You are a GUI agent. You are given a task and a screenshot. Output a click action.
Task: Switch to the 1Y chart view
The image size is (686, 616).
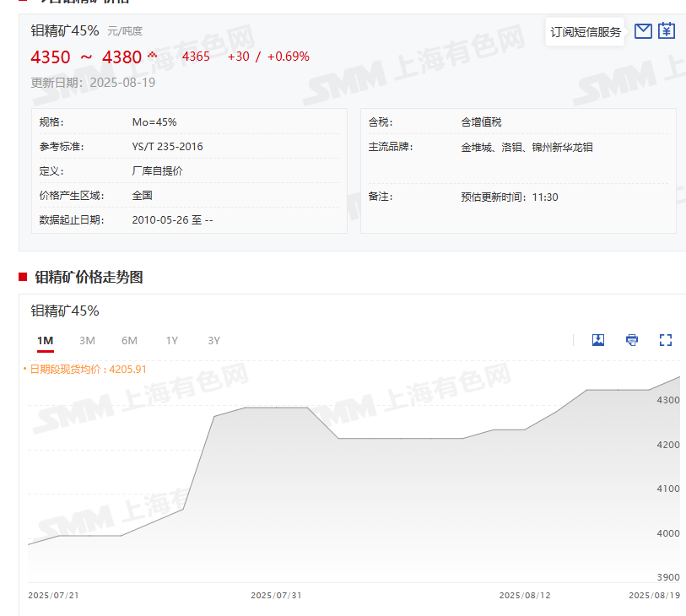click(171, 341)
